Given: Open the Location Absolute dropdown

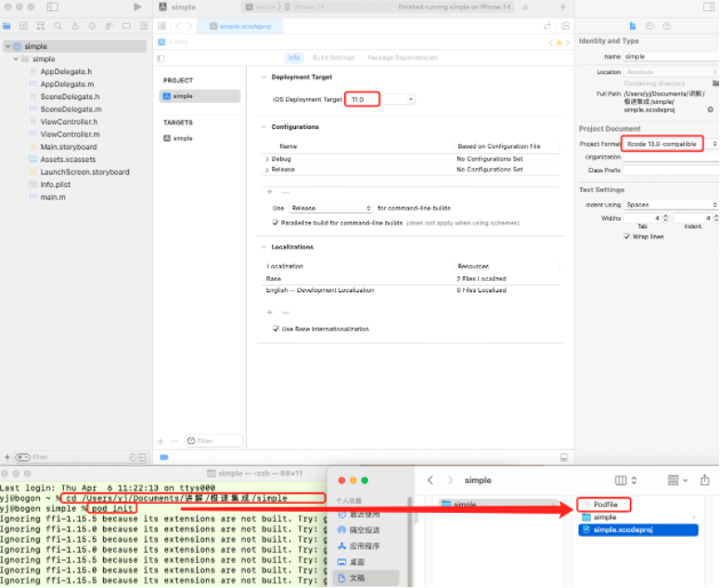Looking at the screenshot, I should coord(671,72).
